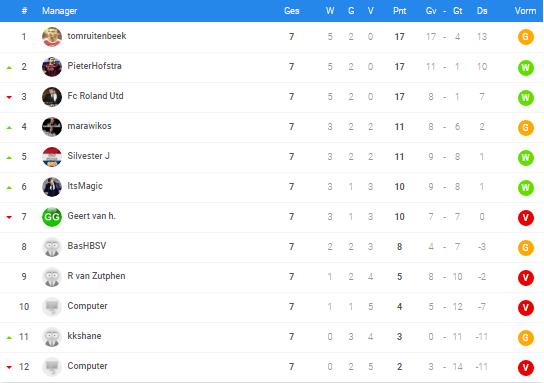Image resolution: width=544 pixels, height=383 pixels.
Task: Open tomruitenbeek's profile avatar
Action: [52, 37]
